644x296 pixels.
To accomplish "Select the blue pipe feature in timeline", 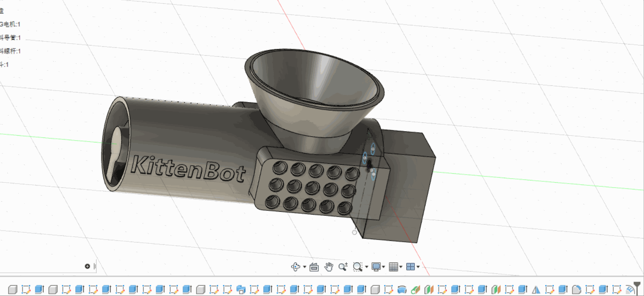I will (x=401, y=289).
